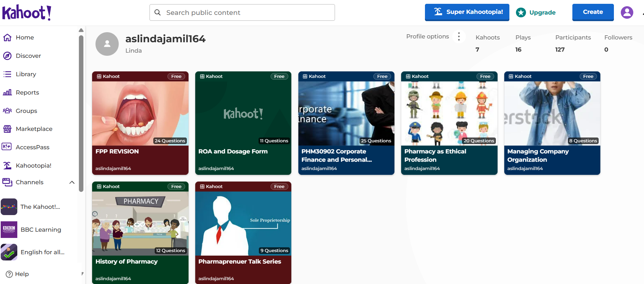Open the Kahootopia! island icon
The image size is (644, 284).
click(x=7, y=166)
